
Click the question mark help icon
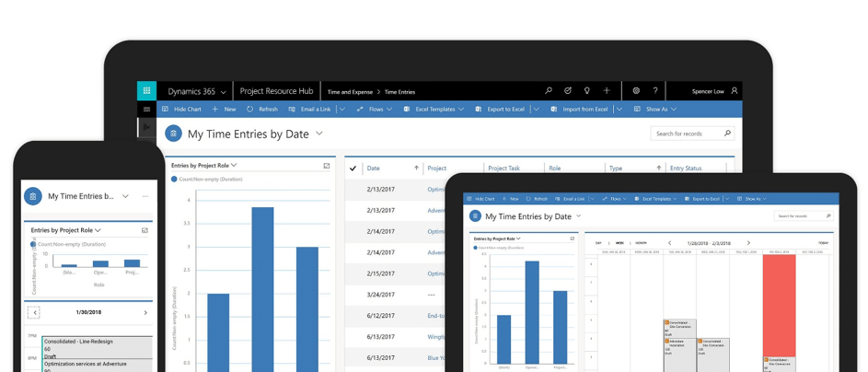655,91
